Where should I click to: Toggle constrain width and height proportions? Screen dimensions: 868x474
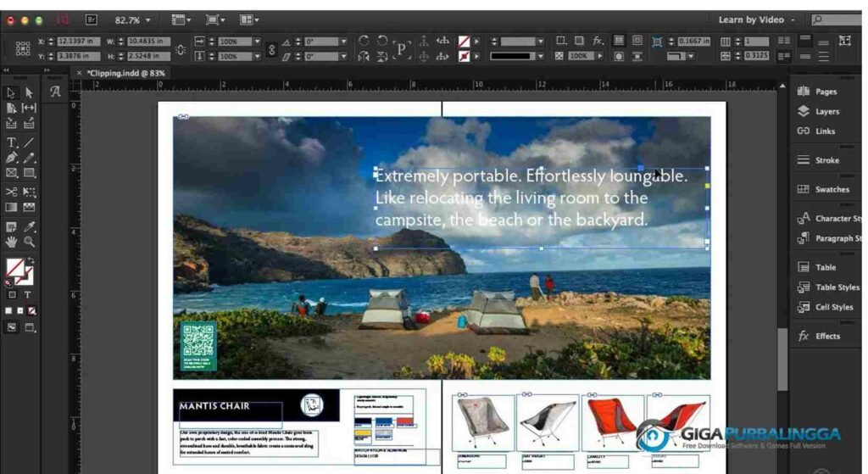181,49
